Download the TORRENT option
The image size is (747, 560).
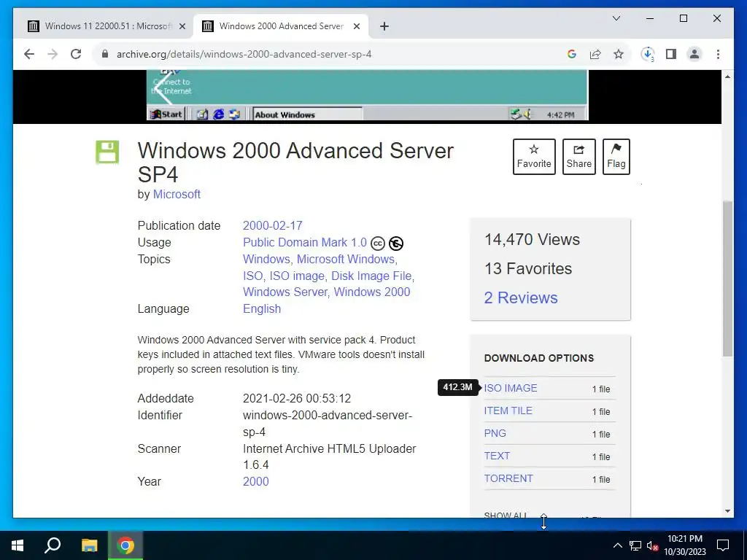[508, 478]
